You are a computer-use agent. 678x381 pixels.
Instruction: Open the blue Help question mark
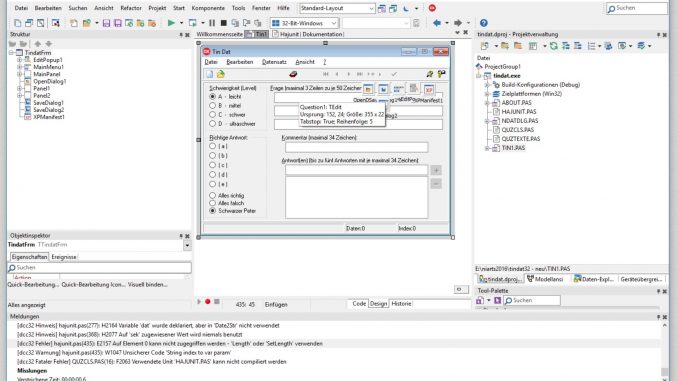pos(484,23)
